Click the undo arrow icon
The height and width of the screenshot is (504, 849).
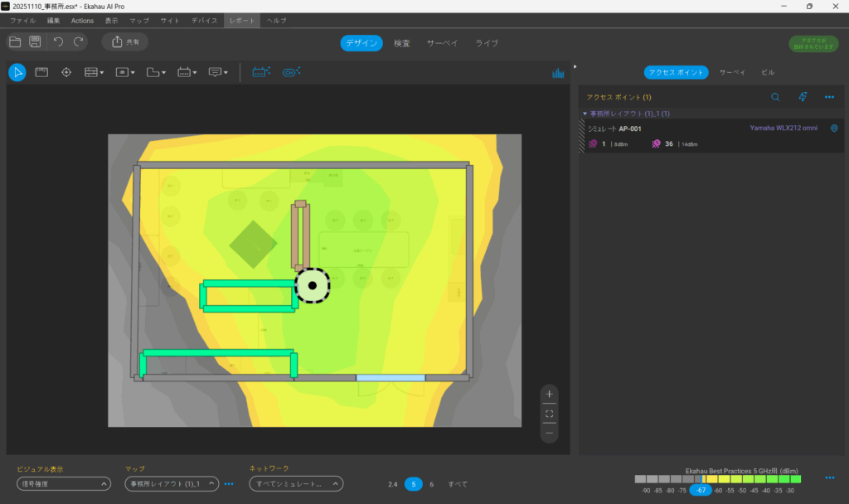(x=58, y=41)
